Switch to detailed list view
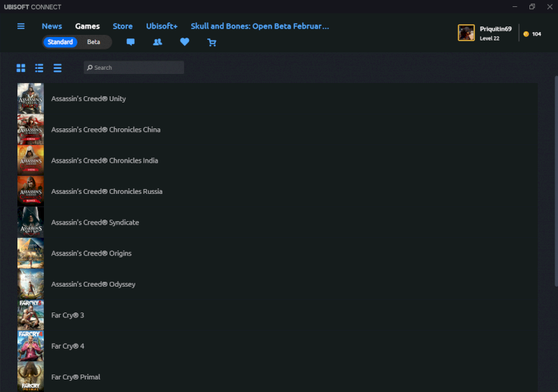 tap(39, 68)
